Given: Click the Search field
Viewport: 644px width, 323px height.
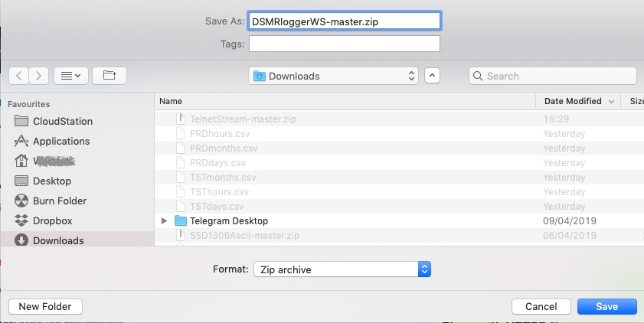Looking at the screenshot, I should coord(553,76).
